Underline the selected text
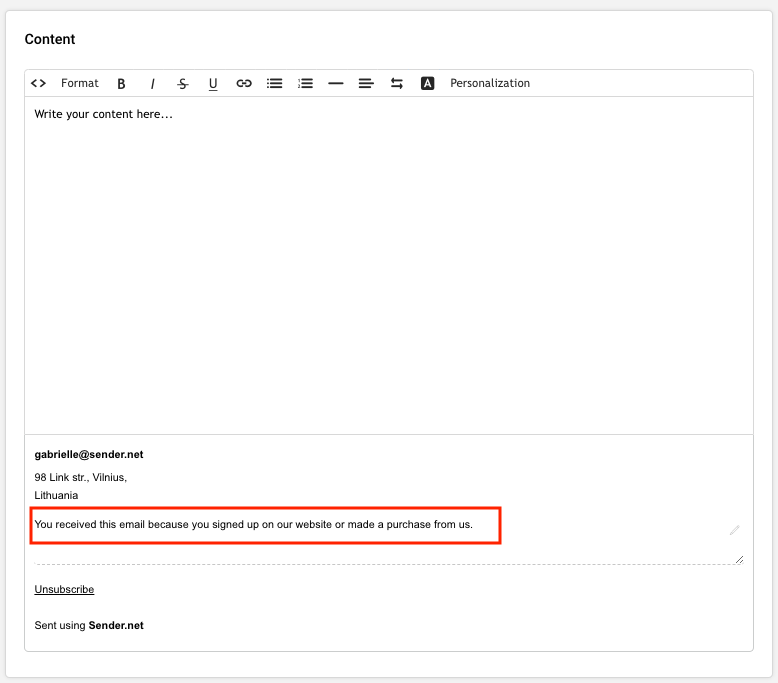 (213, 84)
